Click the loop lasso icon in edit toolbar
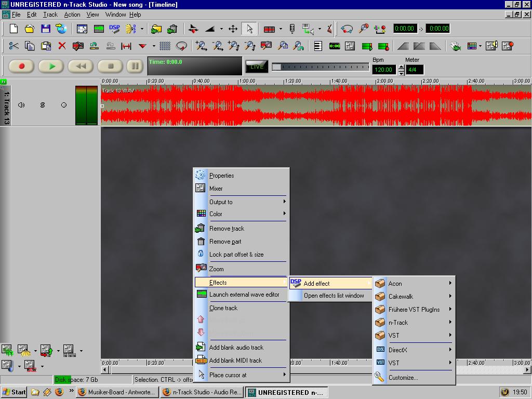 click(x=181, y=46)
